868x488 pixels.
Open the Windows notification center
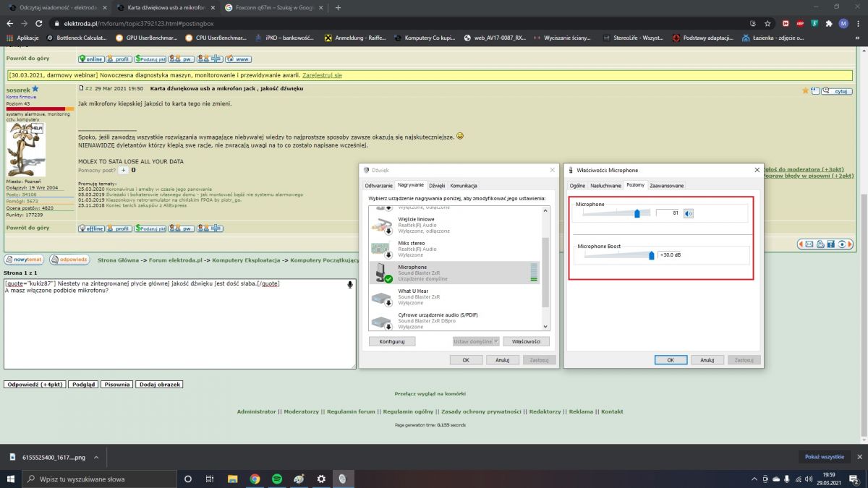coord(855,479)
